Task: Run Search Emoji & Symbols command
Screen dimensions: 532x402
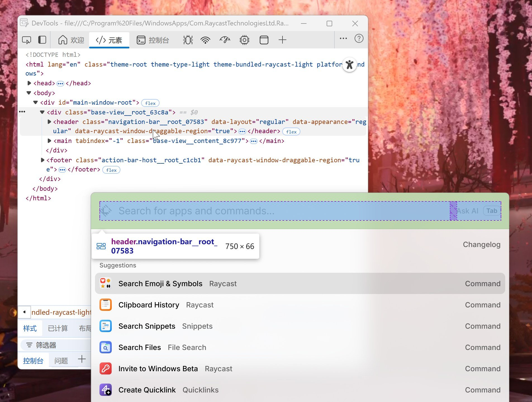Action: (x=300, y=283)
